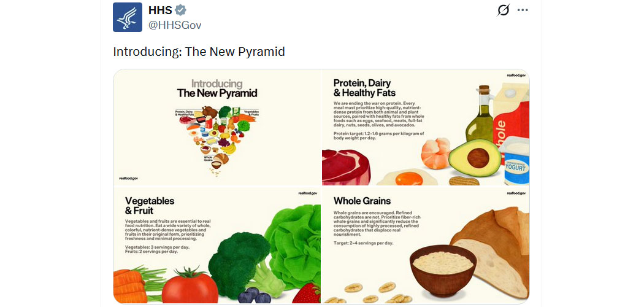
Task: Click the "Vegetables & Fruit" heading
Action: pyautogui.click(x=150, y=206)
